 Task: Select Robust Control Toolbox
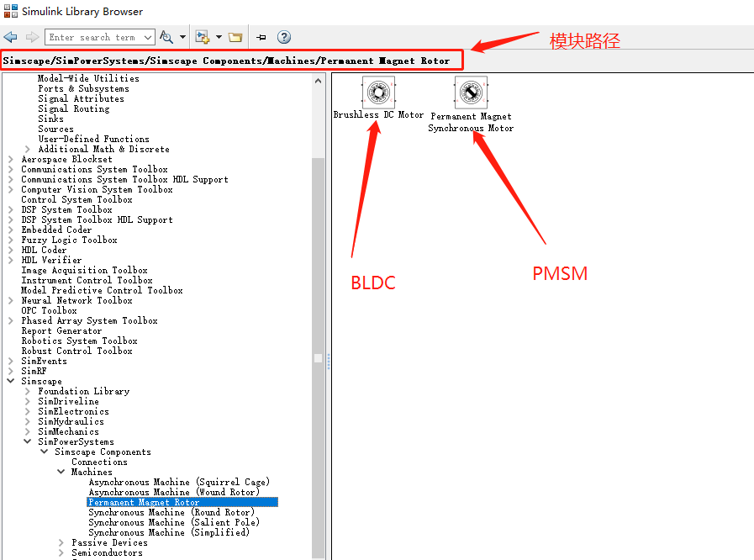76,351
